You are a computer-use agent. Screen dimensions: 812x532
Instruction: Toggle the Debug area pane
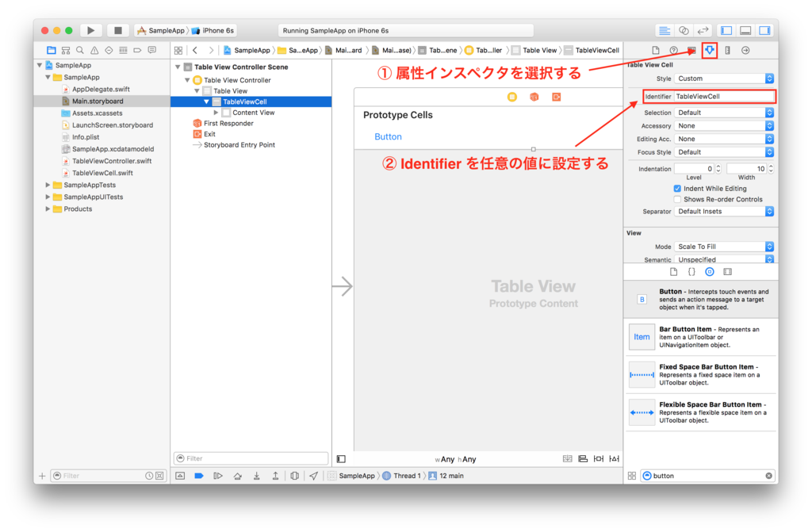[x=745, y=31]
